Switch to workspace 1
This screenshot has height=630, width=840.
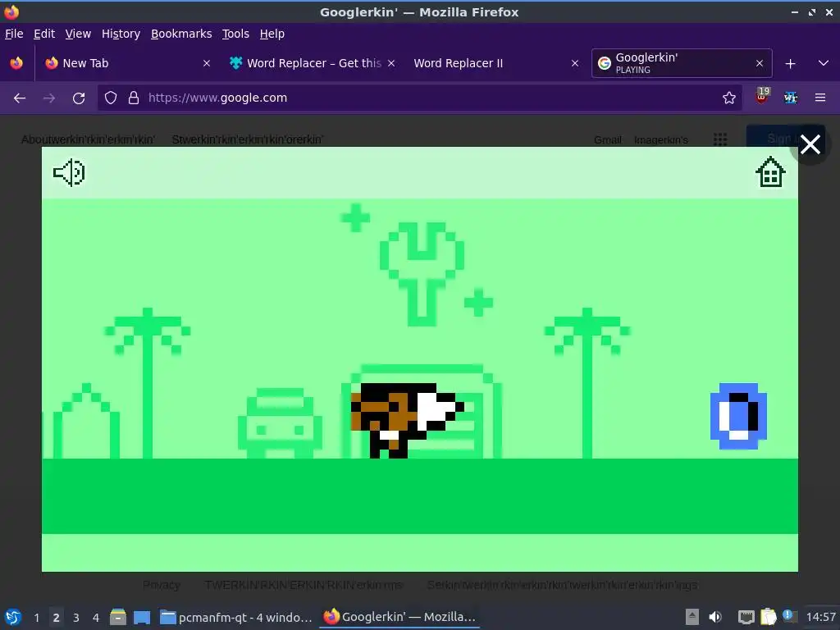[x=36, y=618]
